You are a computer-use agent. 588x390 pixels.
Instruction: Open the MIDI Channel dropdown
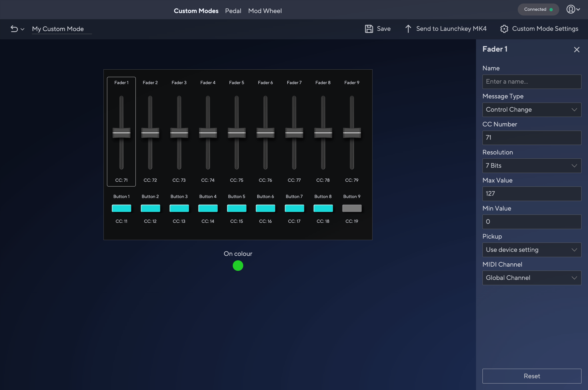point(532,278)
